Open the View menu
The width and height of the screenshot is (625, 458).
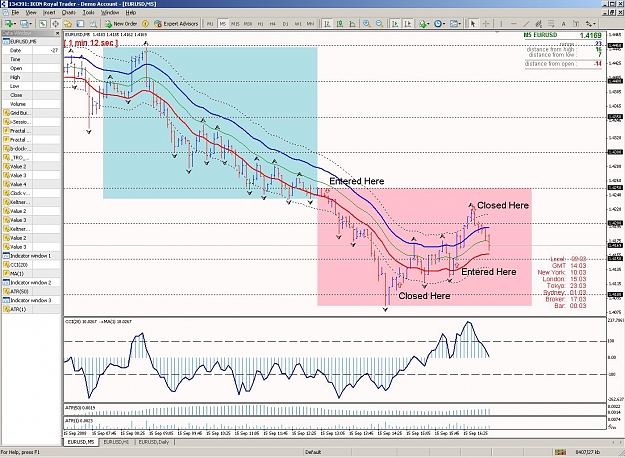pyautogui.click(x=31, y=13)
